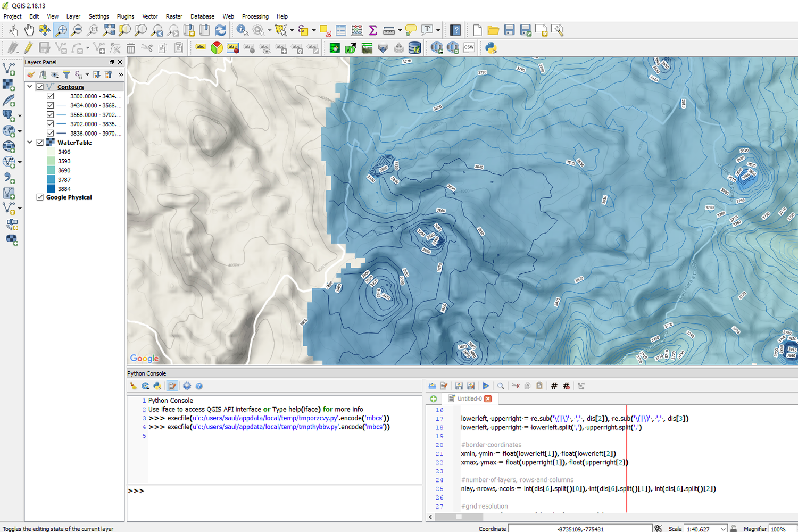Viewport: 798px width, 532px height.
Task: Uncheck the 3300.0000 - 3434 contour class
Action: pos(50,96)
